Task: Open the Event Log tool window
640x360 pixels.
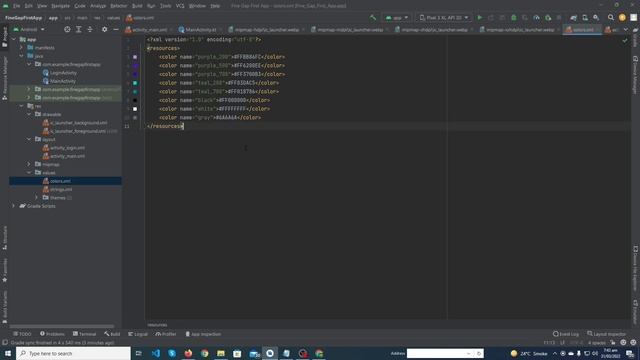Action: [x=566, y=334]
